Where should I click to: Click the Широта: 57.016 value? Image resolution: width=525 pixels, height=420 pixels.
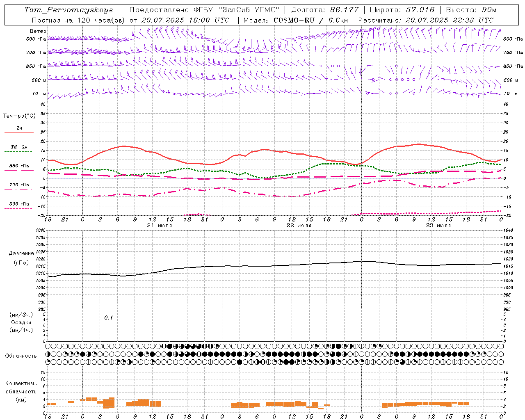[402, 10]
